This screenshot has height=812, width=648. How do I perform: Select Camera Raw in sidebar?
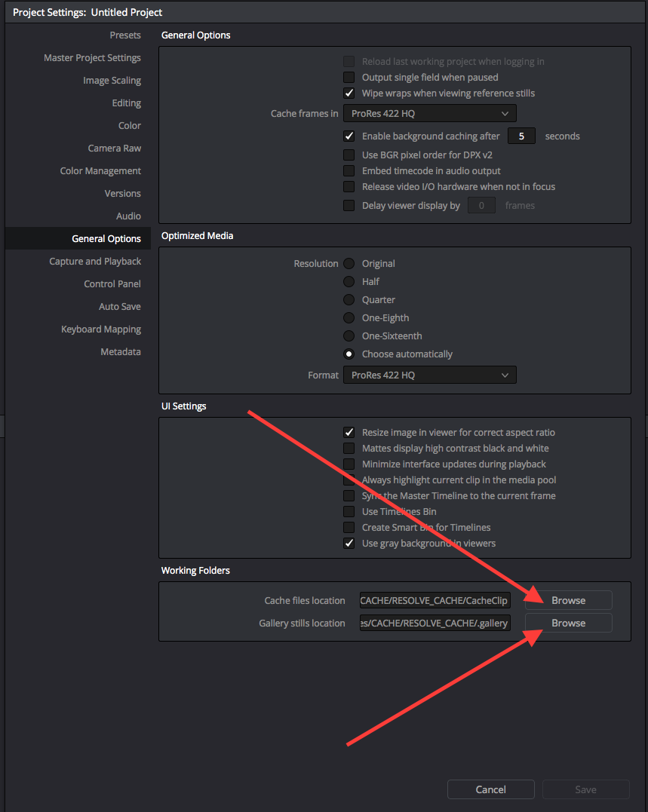(115, 148)
